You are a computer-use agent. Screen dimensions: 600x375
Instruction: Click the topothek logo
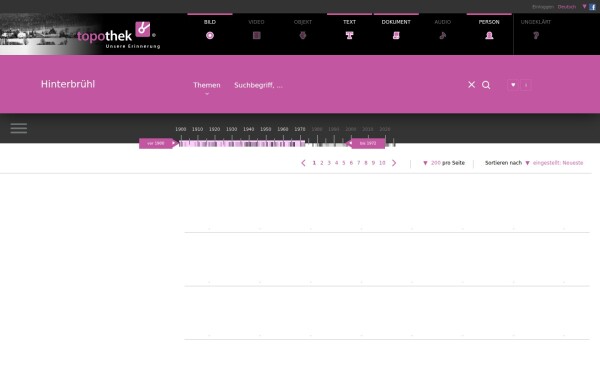coord(118,36)
